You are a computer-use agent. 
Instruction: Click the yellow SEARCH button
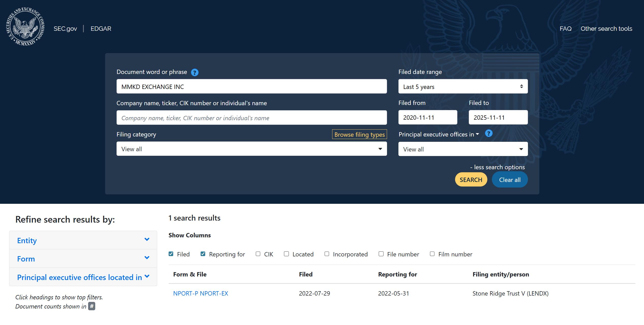[x=471, y=180]
